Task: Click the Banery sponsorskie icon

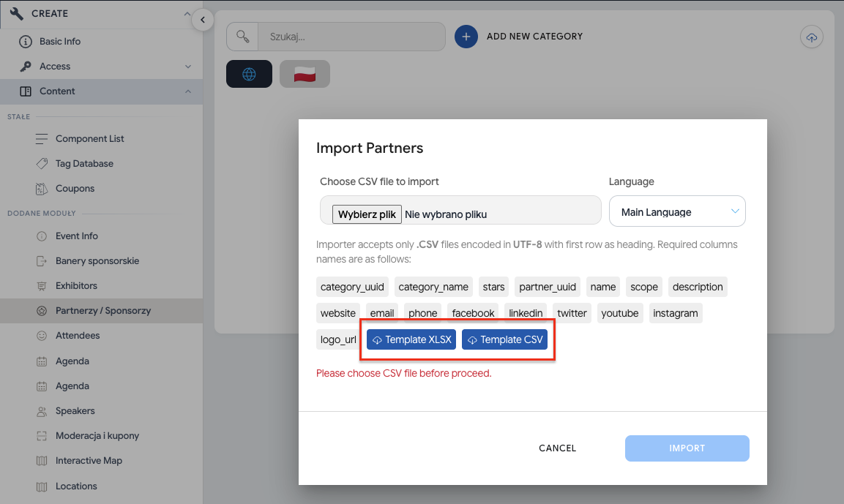Action: tap(42, 261)
